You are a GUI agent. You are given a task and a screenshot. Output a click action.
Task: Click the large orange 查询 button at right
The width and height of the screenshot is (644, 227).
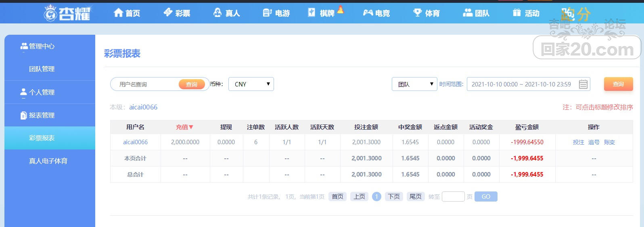618,84
